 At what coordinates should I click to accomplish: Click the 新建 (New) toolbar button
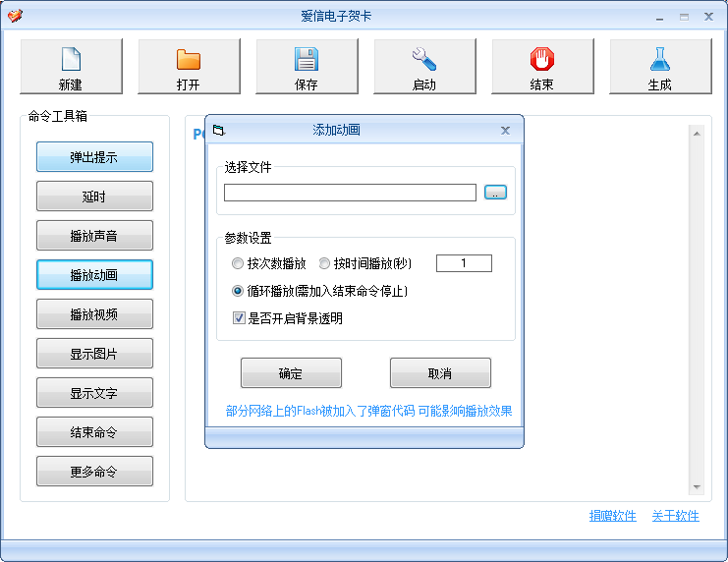(71, 67)
